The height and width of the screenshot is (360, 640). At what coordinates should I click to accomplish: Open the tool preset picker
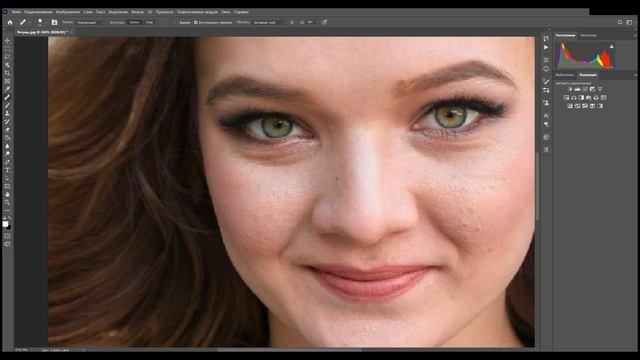pyautogui.click(x=23, y=22)
